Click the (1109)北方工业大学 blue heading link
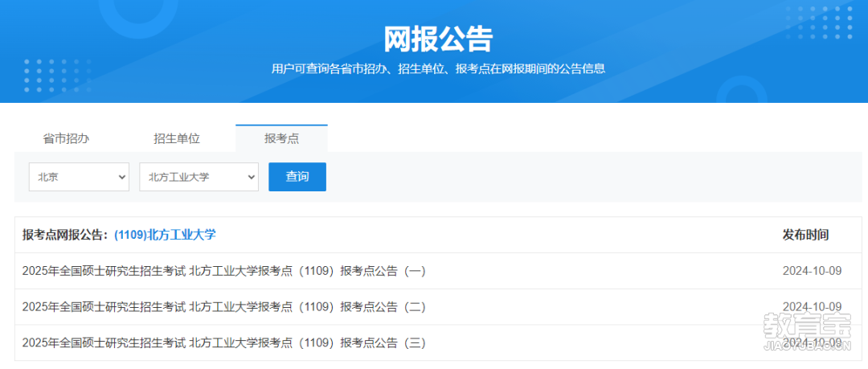The width and height of the screenshot is (868, 369). [165, 235]
